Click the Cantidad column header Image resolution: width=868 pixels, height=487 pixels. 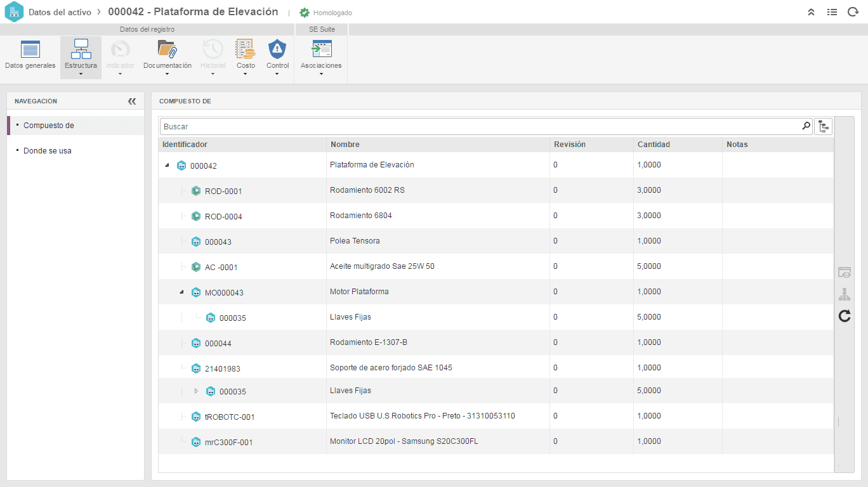[x=678, y=145]
